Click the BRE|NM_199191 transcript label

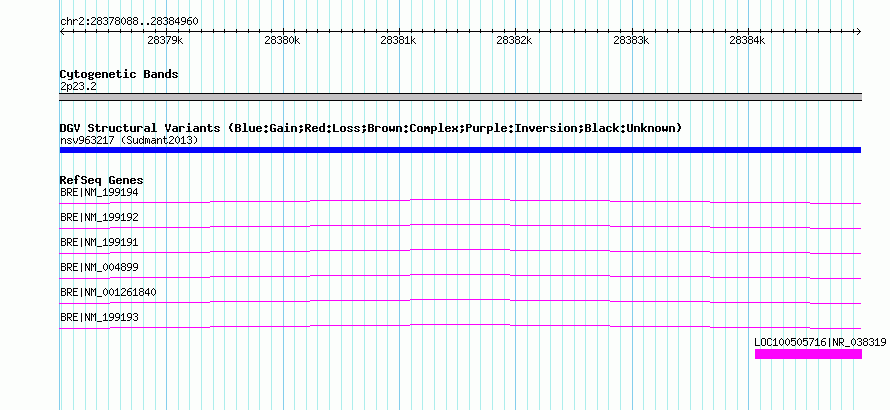pyautogui.click(x=99, y=242)
